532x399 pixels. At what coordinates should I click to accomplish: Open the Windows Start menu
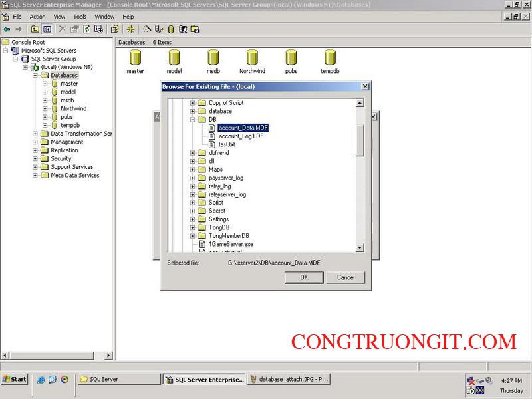[14, 379]
